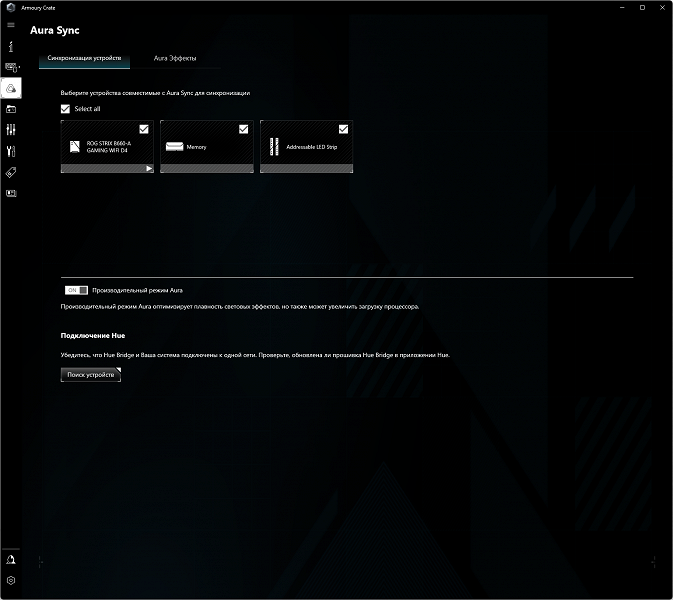
Task: Select the Aura Sync sidebar icon
Action: (11, 88)
